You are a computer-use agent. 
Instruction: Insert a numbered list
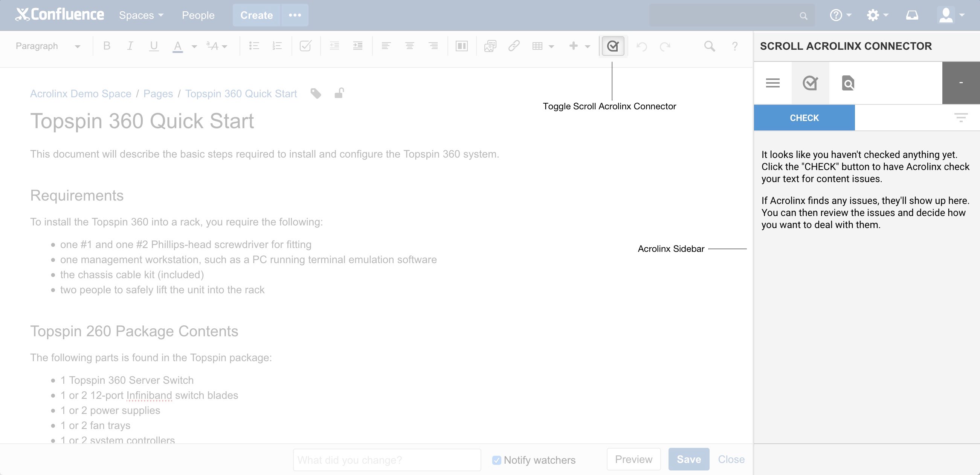coord(277,46)
